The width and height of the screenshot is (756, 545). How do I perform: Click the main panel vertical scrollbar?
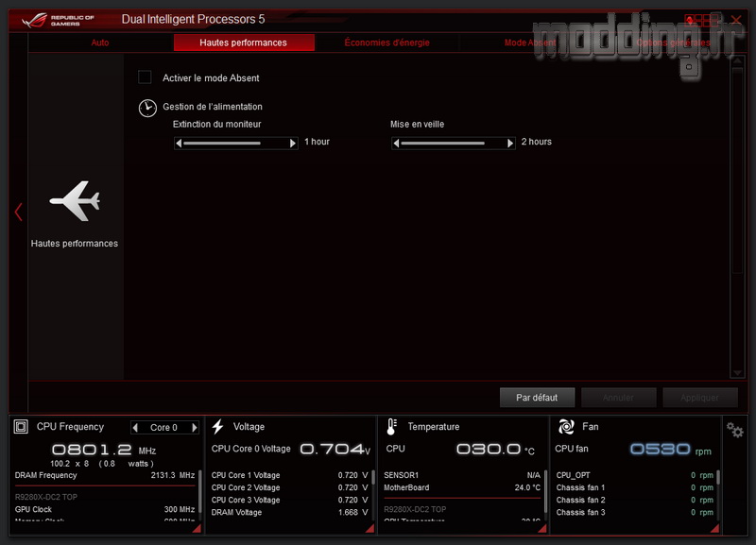[x=737, y=217]
